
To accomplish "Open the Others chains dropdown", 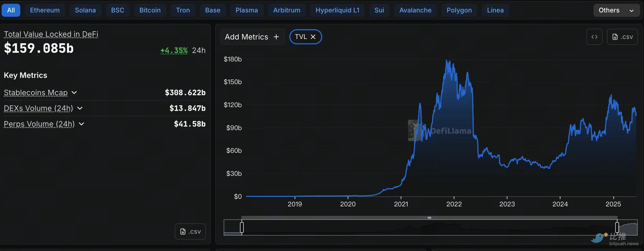I will point(616,10).
